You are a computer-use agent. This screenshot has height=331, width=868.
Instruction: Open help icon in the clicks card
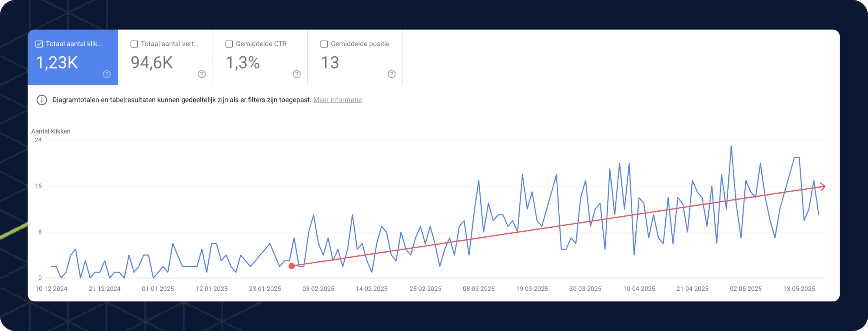[x=107, y=74]
